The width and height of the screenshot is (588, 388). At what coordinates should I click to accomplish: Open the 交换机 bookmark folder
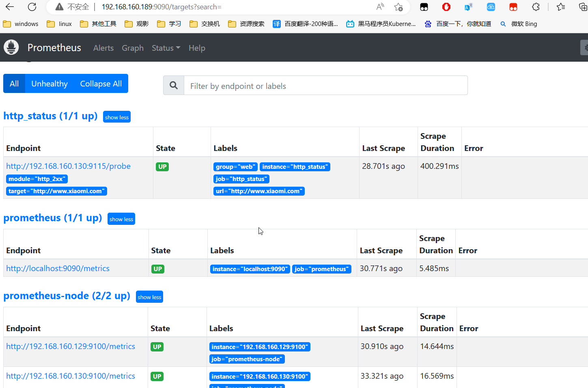[x=205, y=24]
